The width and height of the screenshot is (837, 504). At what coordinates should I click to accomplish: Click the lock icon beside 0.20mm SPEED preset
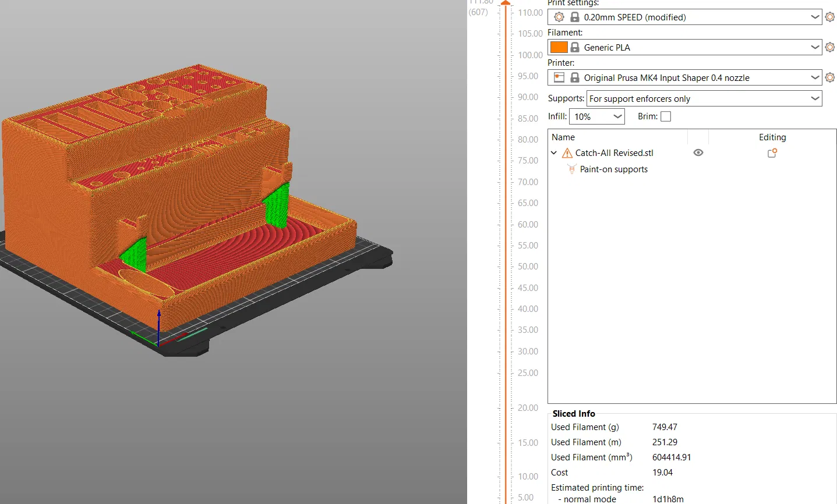[x=575, y=17]
